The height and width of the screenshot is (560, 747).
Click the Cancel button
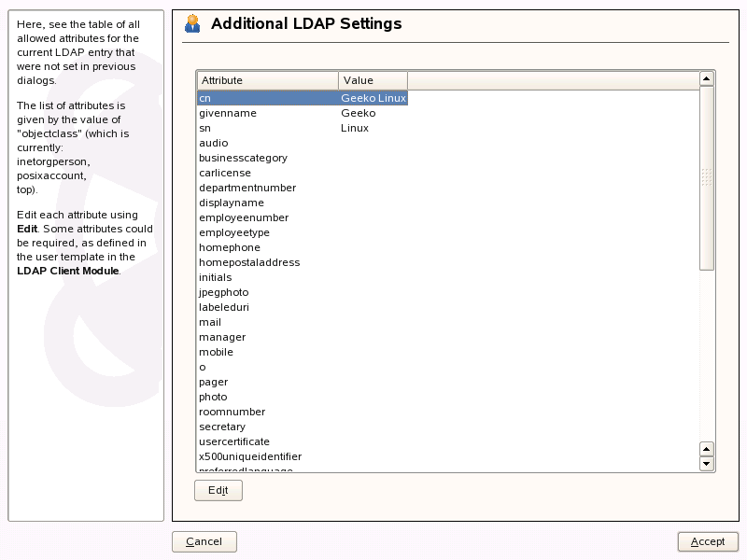point(204,541)
